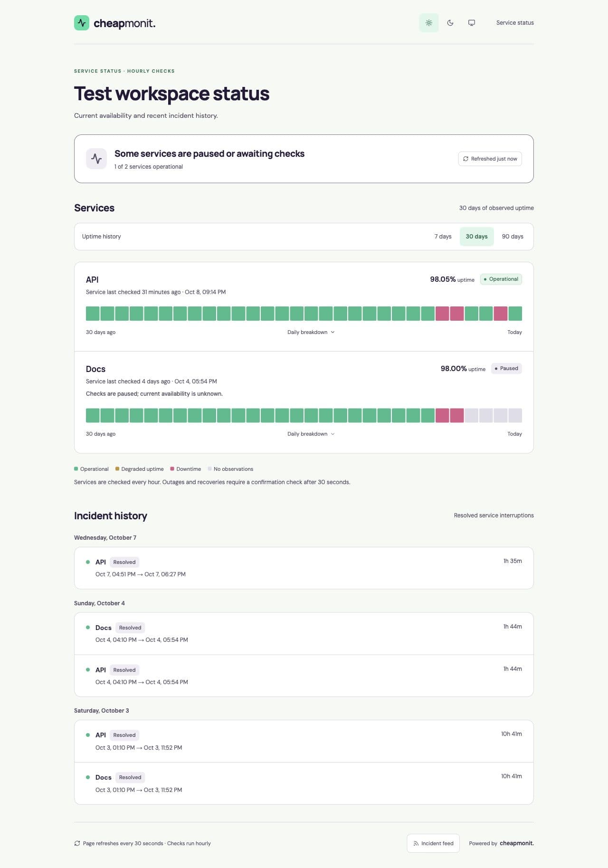The width and height of the screenshot is (608, 868).
Task: Click the Degraded uptime legend swatch
Action: pyautogui.click(x=117, y=469)
